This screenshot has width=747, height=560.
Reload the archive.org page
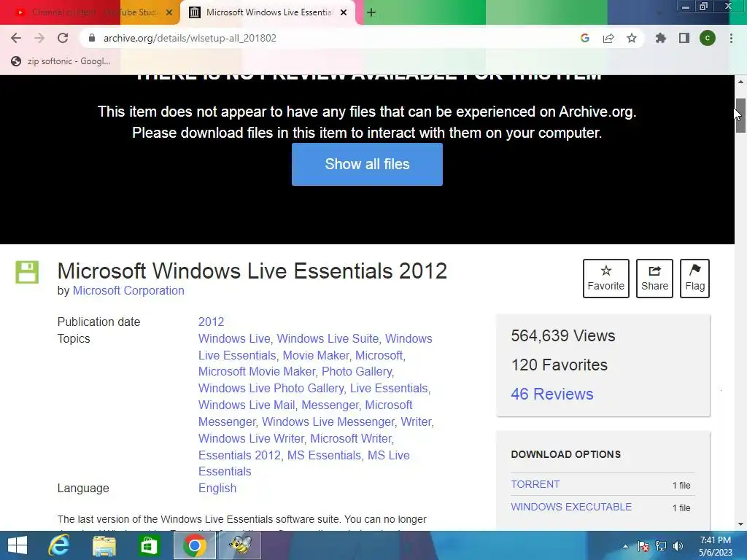(63, 38)
